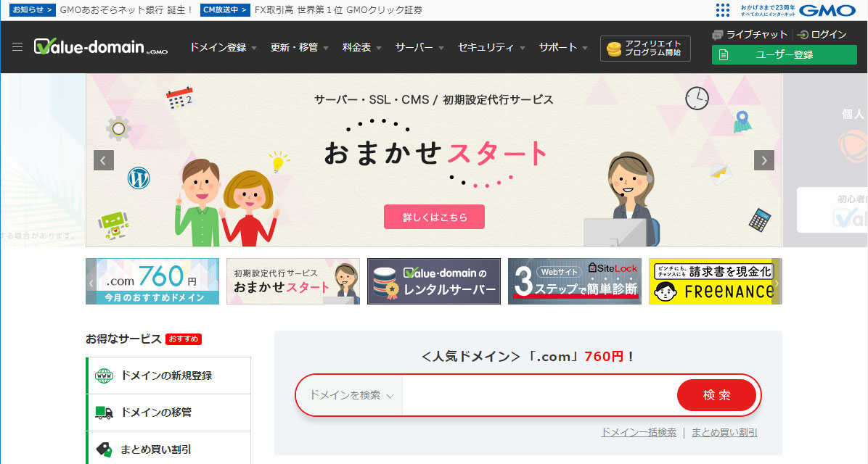
Task: Click the price tag icon for bulk discount
Action: click(104, 449)
